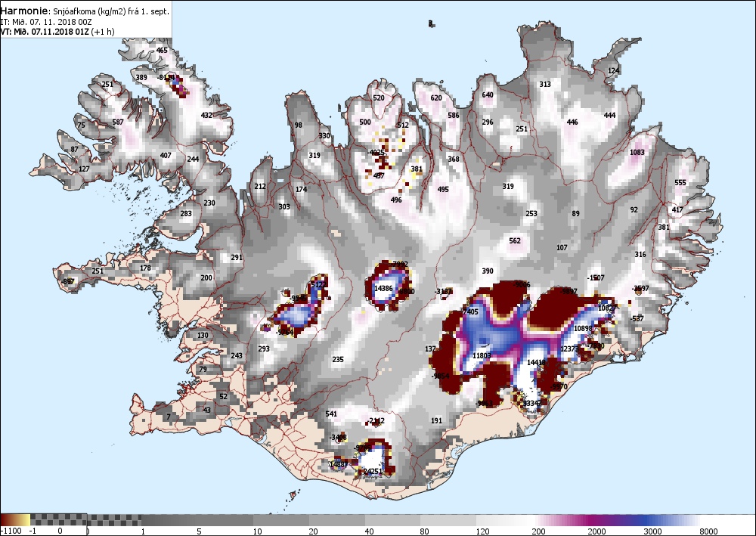The height and width of the screenshot is (536, 756).
Task: Click the value 587 on the map
Action: pos(118,122)
